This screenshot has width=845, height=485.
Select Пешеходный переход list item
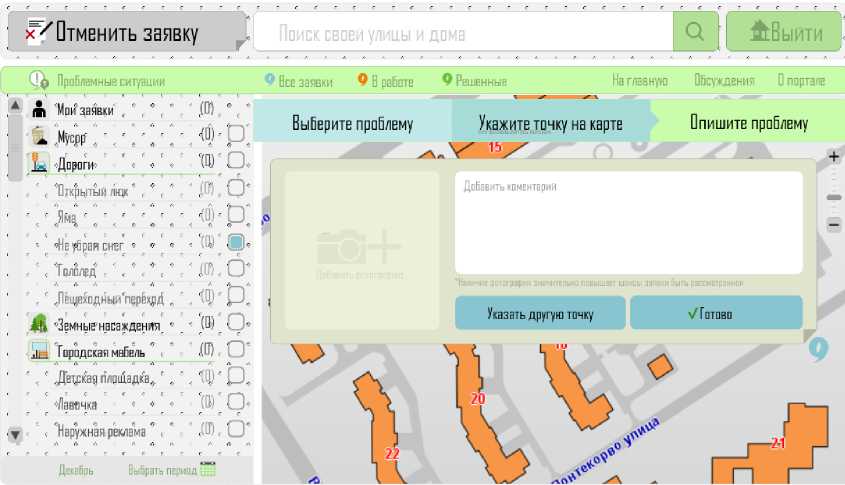[x=110, y=298]
